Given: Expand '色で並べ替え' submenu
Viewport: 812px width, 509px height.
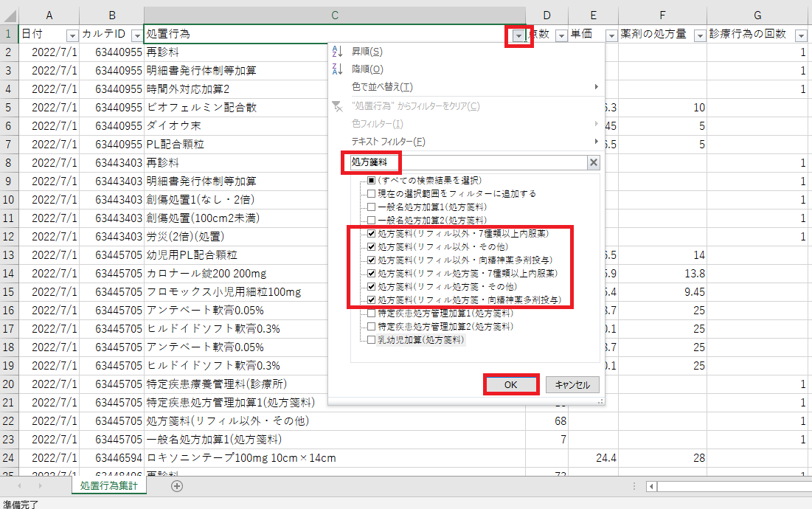Looking at the screenshot, I should pyautogui.click(x=466, y=87).
